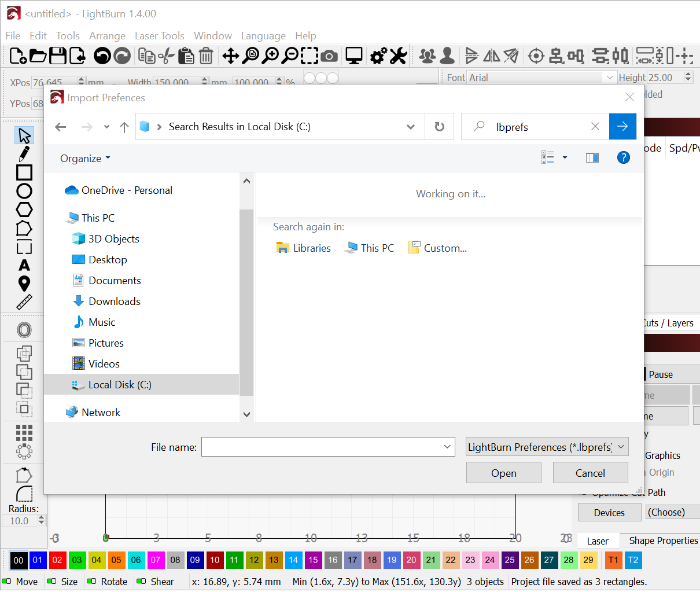Screen dimensions: 700x592
Task: Open Settings via the gears icon
Action: (x=378, y=56)
